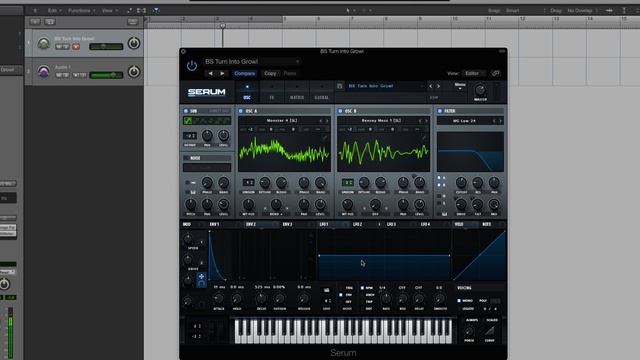Image resolution: width=640 pixels, height=360 pixels.
Task: Select previous Serum preset arrow
Action: pos(430,86)
